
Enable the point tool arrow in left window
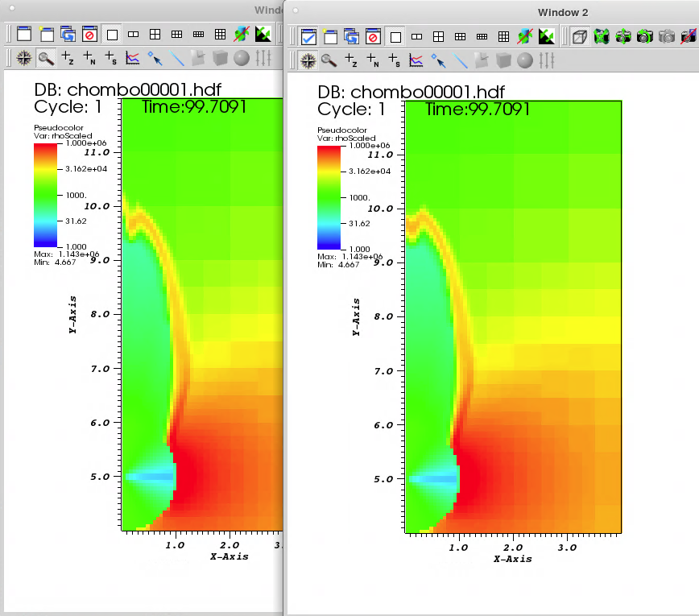point(155,58)
